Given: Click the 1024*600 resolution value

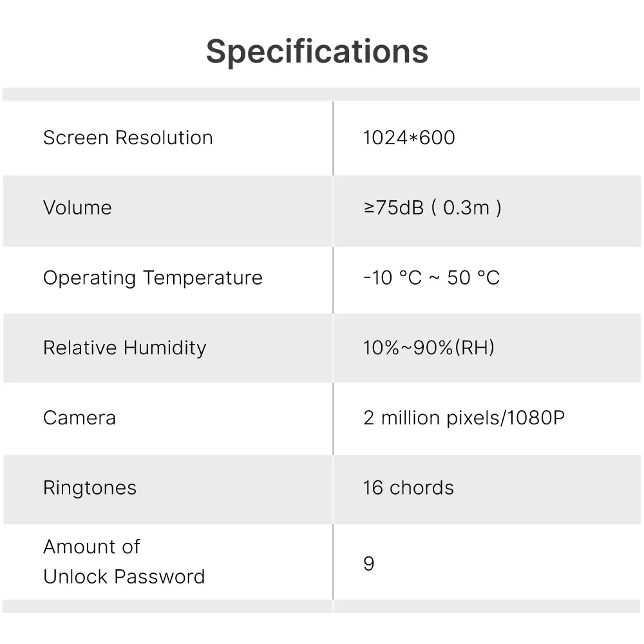Looking at the screenshot, I should tap(409, 138).
